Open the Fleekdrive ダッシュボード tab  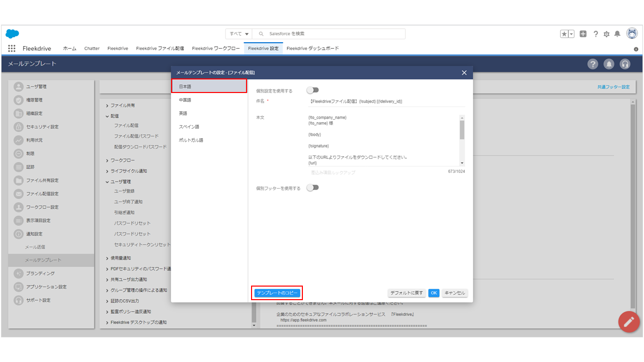pyautogui.click(x=312, y=48)
